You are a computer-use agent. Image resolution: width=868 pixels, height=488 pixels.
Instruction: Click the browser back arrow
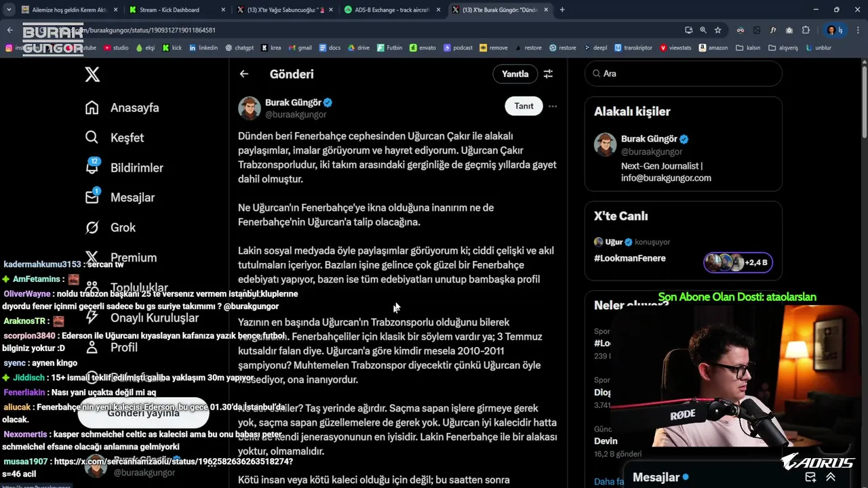coord(9,30)
